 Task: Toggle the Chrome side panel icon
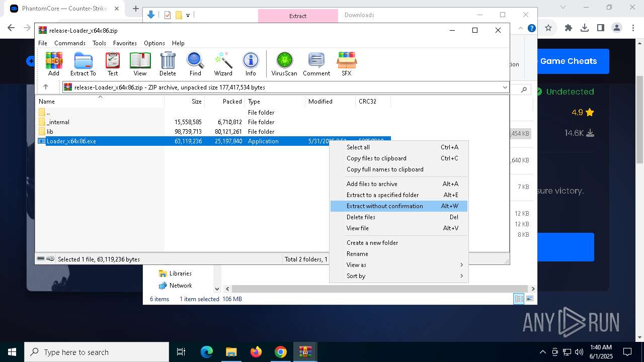[x=601, y=28]
